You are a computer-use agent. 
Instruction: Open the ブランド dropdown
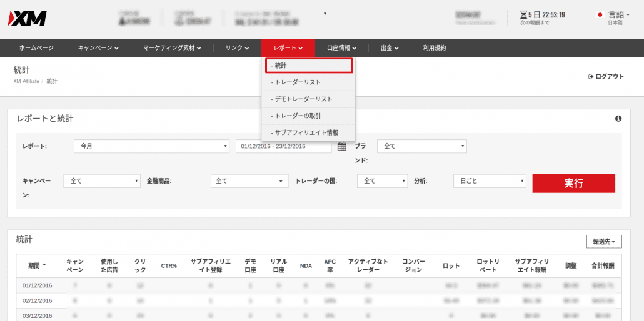422,146
